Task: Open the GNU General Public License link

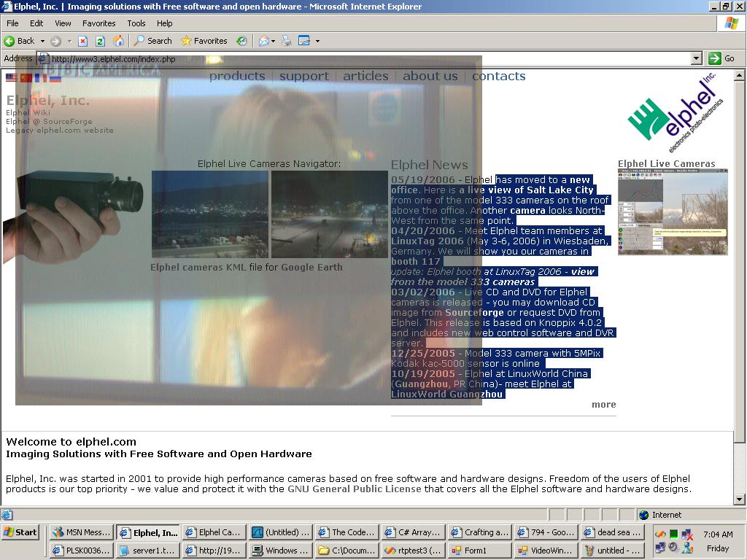Action: pyautogui.click(x=355, y=489)
